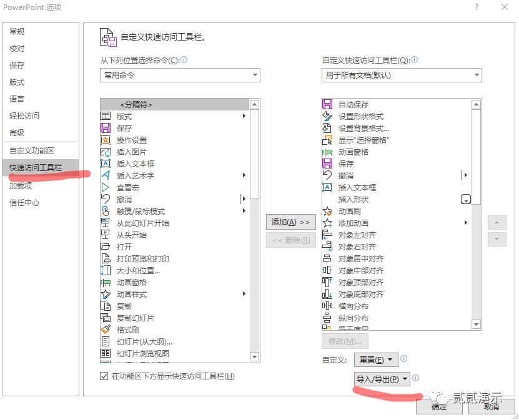Image resolution: width=519 pixels, height=420 pixels.
Task: Select the 触摸/鼠标模式 touch mode icon
Action: pyautogui.click(x=106, y=211)
